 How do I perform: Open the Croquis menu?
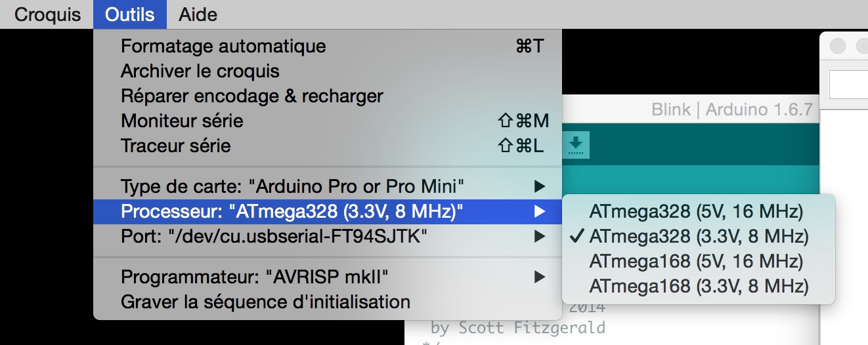[x=47, y=14]
